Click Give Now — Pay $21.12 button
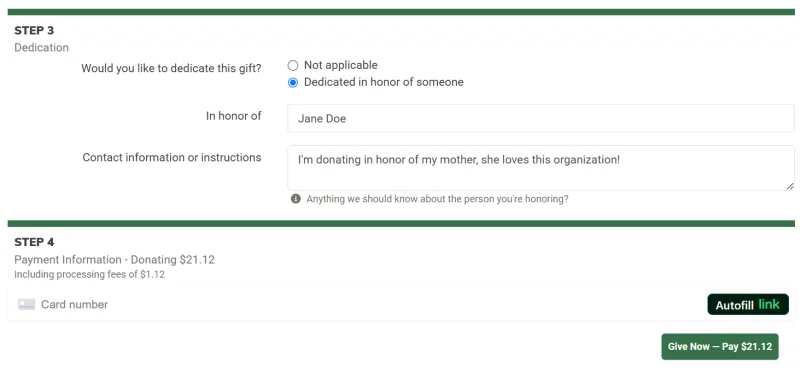The image size is (800, 386). [720, 347]
